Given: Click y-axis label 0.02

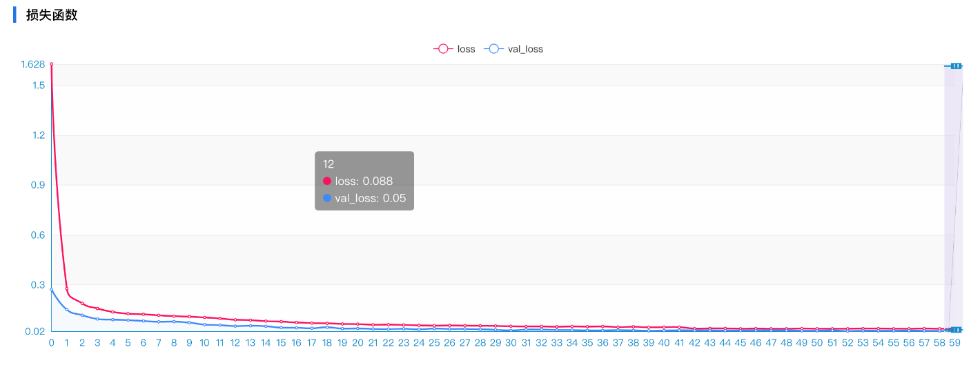Looking at the screenshot, I should point(35,331).
